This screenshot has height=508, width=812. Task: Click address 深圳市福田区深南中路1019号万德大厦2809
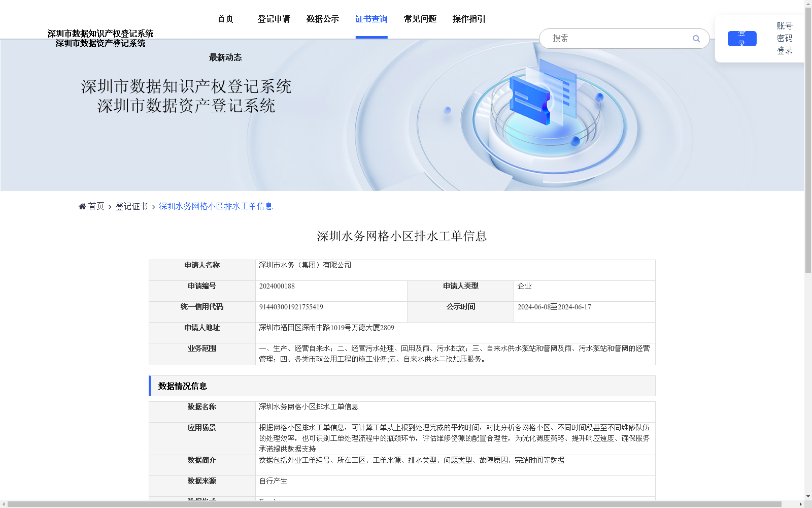pos(326,328)
